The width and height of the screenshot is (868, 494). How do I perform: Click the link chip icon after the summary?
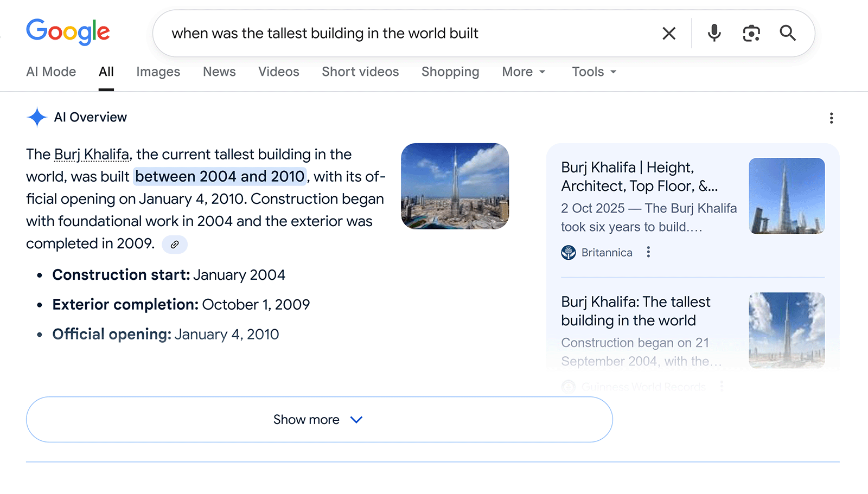175,245
